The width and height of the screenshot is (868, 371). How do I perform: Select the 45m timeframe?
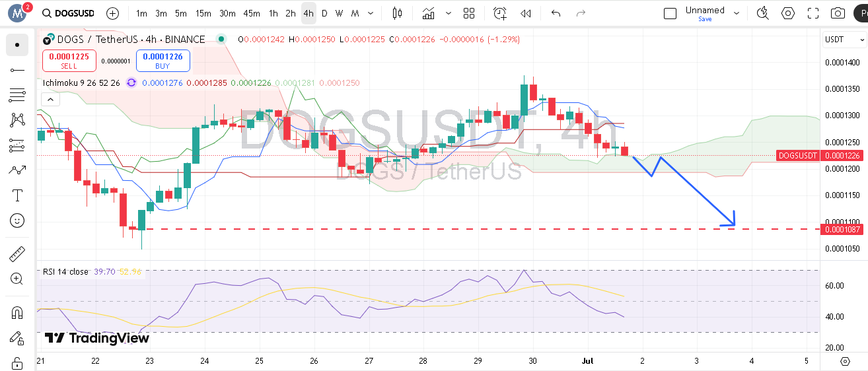click(x=251, y=13)
